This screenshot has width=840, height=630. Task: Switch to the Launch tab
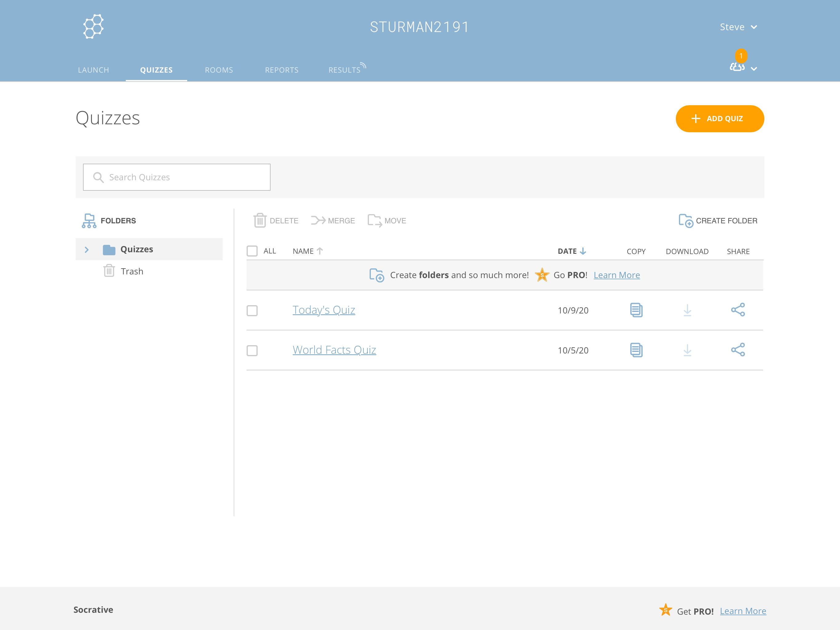tap(93, 70)
